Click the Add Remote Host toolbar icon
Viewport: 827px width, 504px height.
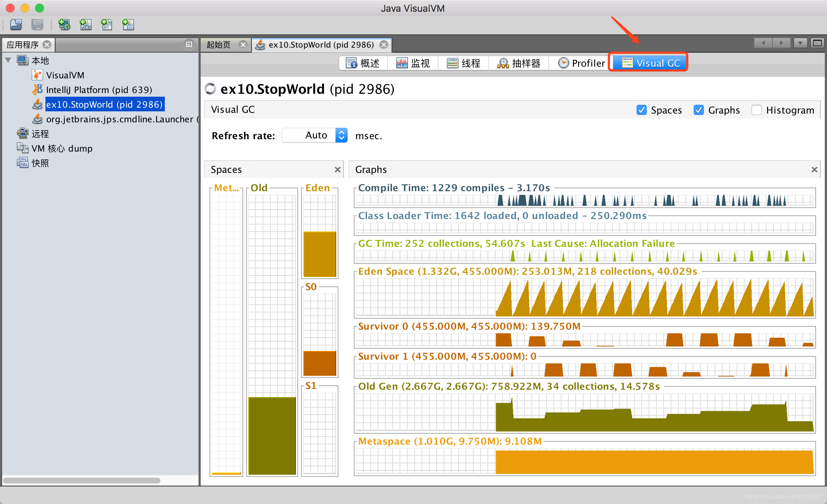[x=64, y=25]
